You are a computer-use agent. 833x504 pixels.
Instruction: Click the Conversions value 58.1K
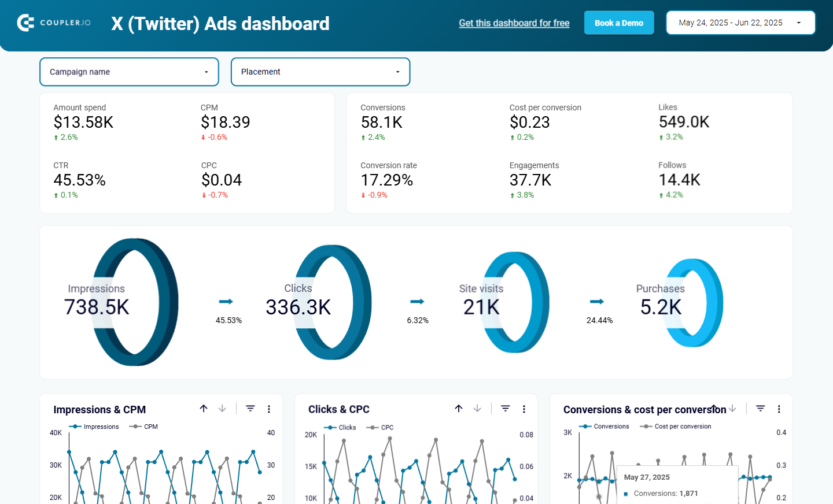pos(382,122)
